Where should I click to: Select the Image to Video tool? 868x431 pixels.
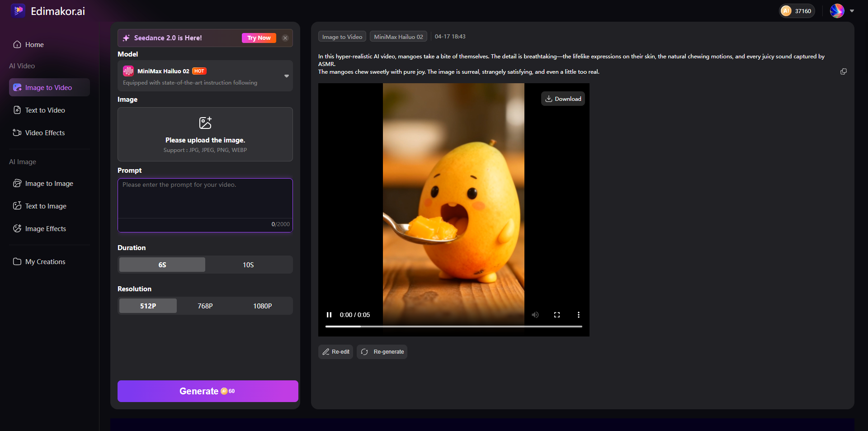point(48,87)
